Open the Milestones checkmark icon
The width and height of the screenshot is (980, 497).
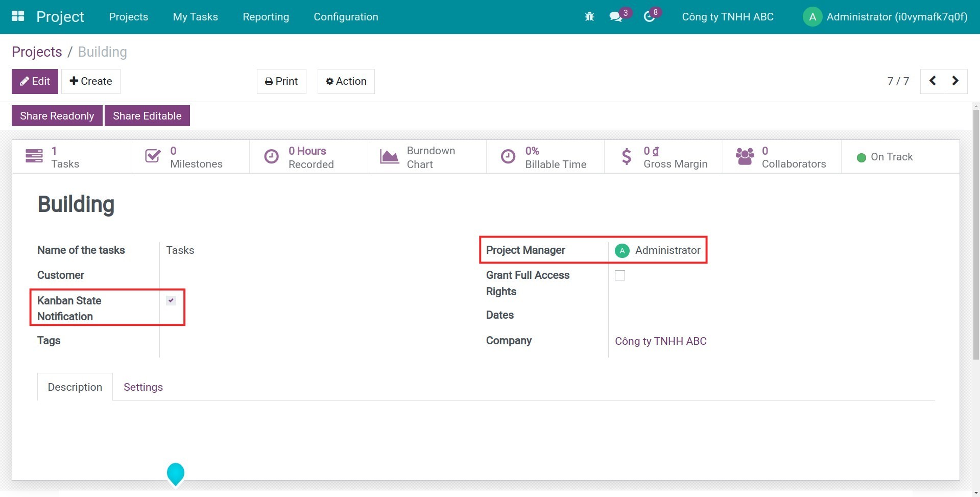tap(153, 156)
